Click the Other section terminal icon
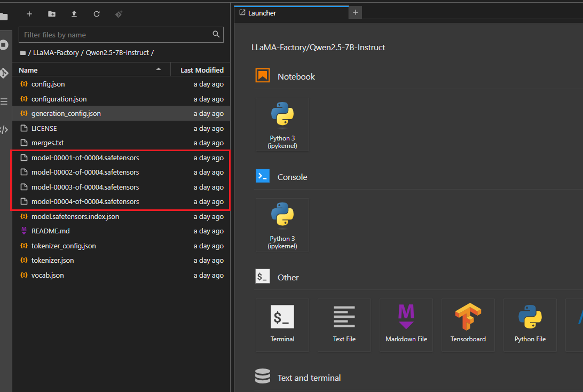583x392 pixels. (x=263, y=276)
